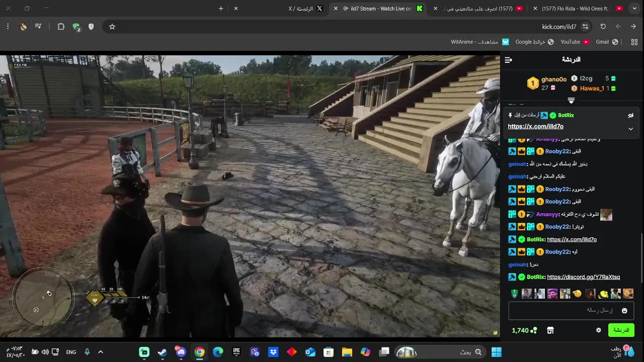Image resolution: width=644 pixels, height=362 pixels.
Task: Open the channel shop icon
Action: [550, 330]
